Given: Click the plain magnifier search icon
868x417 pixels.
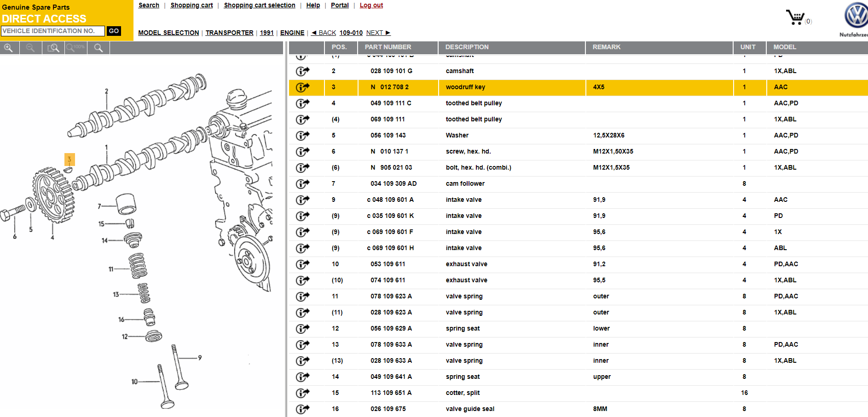Looking at the screenshot, I should [x=98, y=48].
